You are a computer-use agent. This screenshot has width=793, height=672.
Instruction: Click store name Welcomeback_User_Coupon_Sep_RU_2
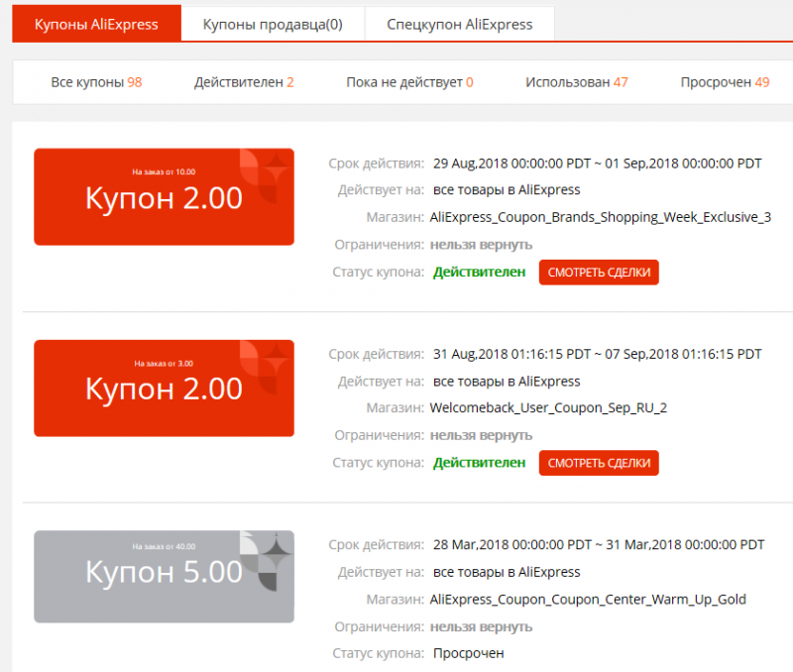tap(548, 407)
